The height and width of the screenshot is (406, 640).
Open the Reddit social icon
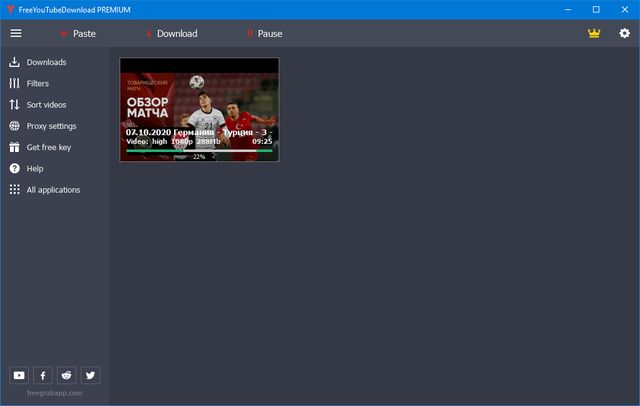[67, 375]
